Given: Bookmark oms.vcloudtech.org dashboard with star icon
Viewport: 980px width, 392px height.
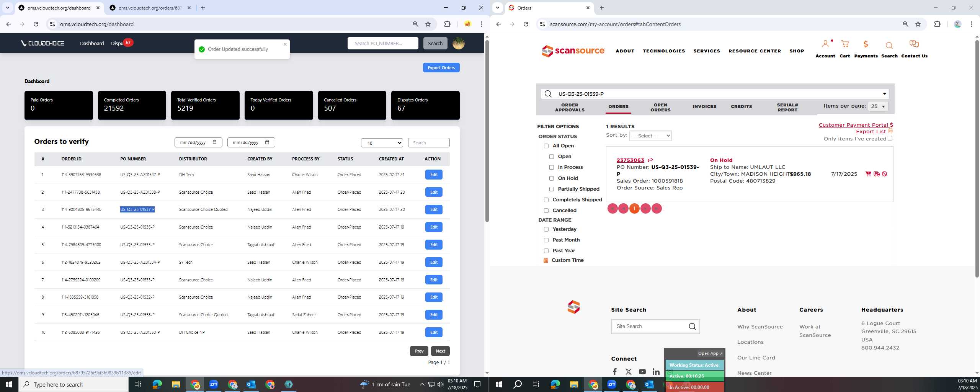Looking at the screenshot, I should [428, 24].
